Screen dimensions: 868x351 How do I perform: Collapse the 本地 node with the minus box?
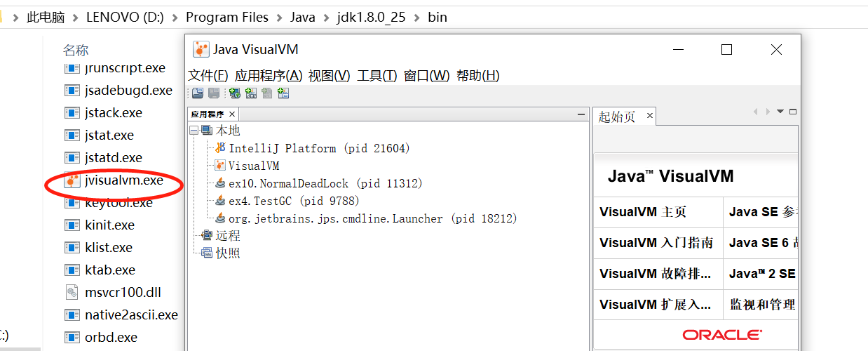tap(194, 131)
